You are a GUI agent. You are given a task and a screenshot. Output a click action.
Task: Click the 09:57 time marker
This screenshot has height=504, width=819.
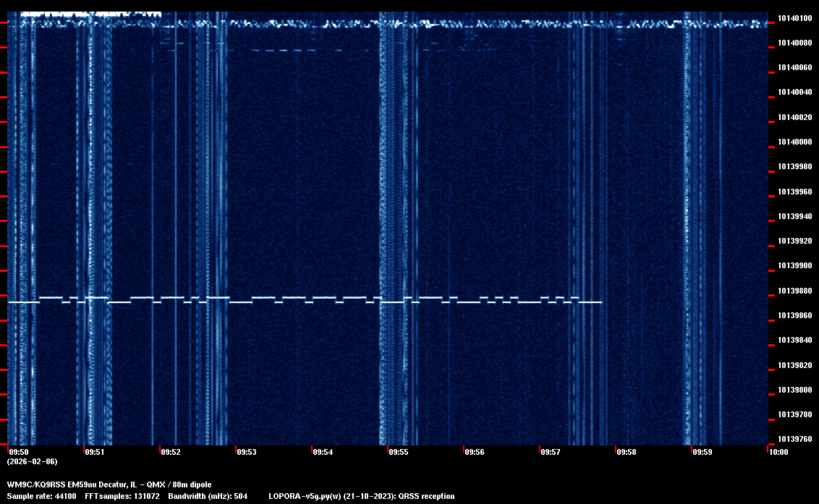tap(551, 452)
